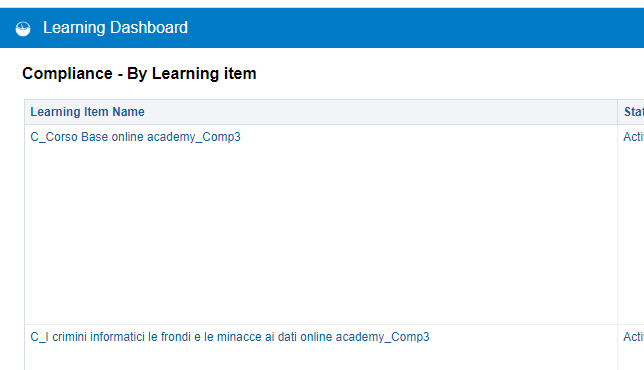Click the Learning Dashboard logo icon
Viewport: 644px width, 370px height.
coord(23,28)
